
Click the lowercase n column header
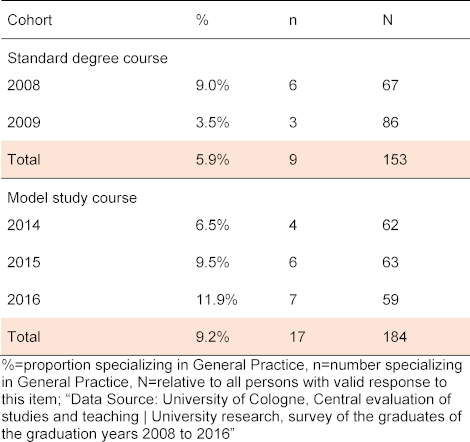click(293, 21)
